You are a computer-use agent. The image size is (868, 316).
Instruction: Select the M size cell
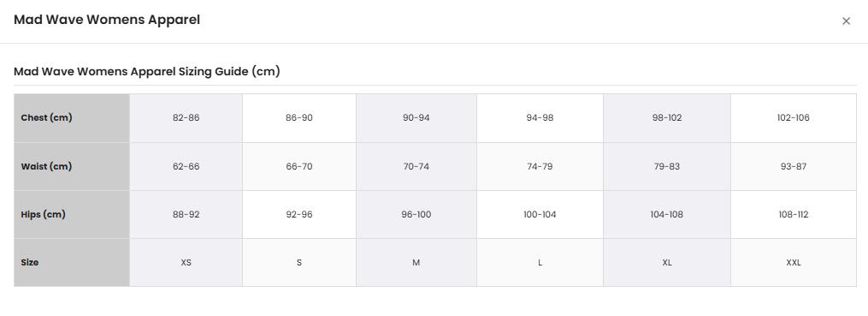pos(416,262)
